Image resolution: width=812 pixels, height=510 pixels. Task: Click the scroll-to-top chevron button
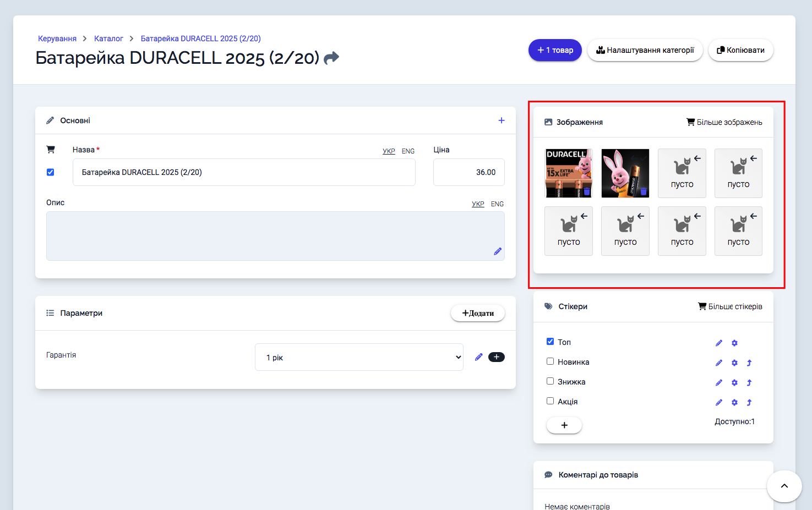click(x=784, y=486)
